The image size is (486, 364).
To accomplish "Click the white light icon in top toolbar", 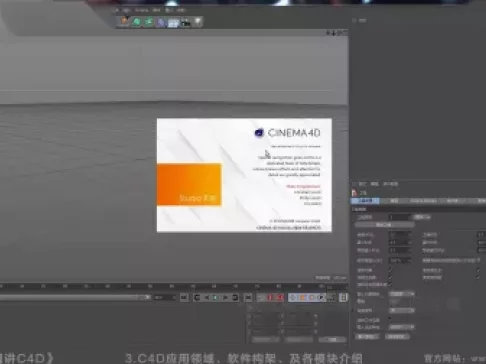I will tap(198, 22).
